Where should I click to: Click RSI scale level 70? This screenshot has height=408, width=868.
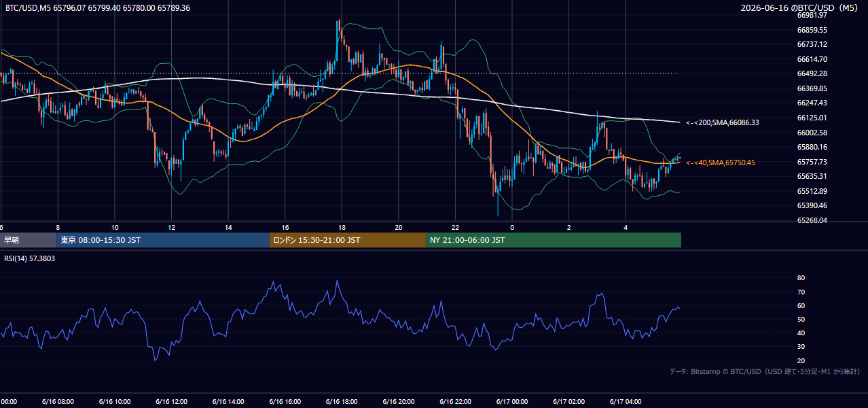click(801, 292)
